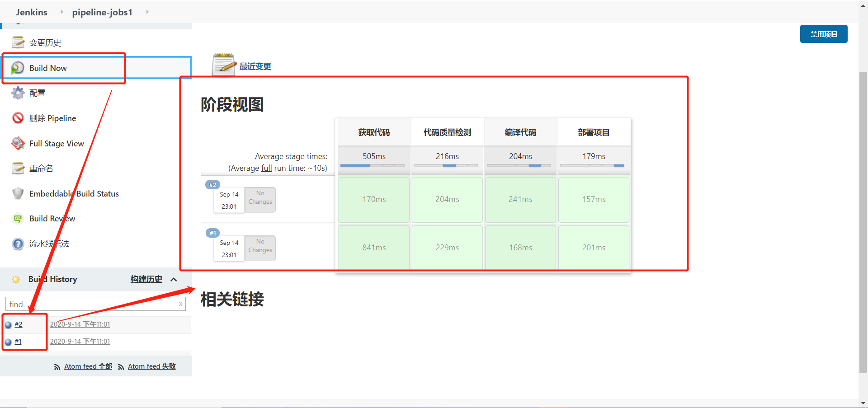Click the 170ms 获取代码 cell of build #2
This screenshot has height=408, width=868.
point(374,199)
